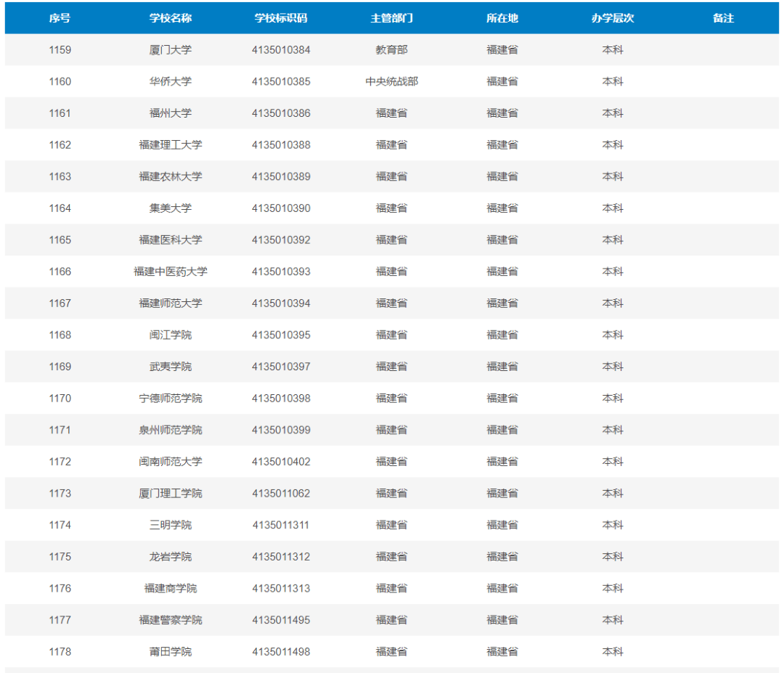This screenshot has width=784, height=673.
Task: Click the 主管部门 column header
Action: (391, 18)
